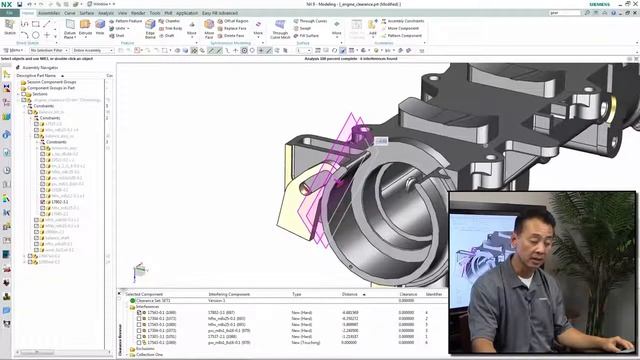
Task: Open the No Selection Filter dropdown
Action: point(49,50)
